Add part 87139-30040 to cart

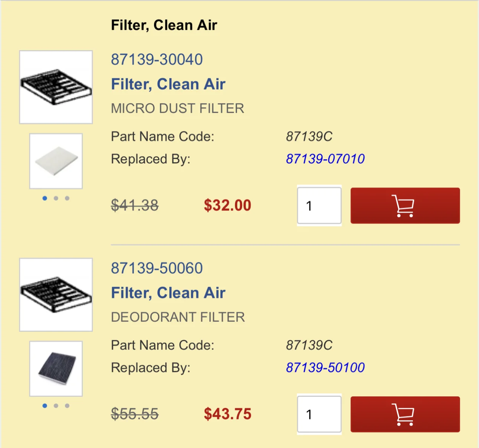point(405,206)
